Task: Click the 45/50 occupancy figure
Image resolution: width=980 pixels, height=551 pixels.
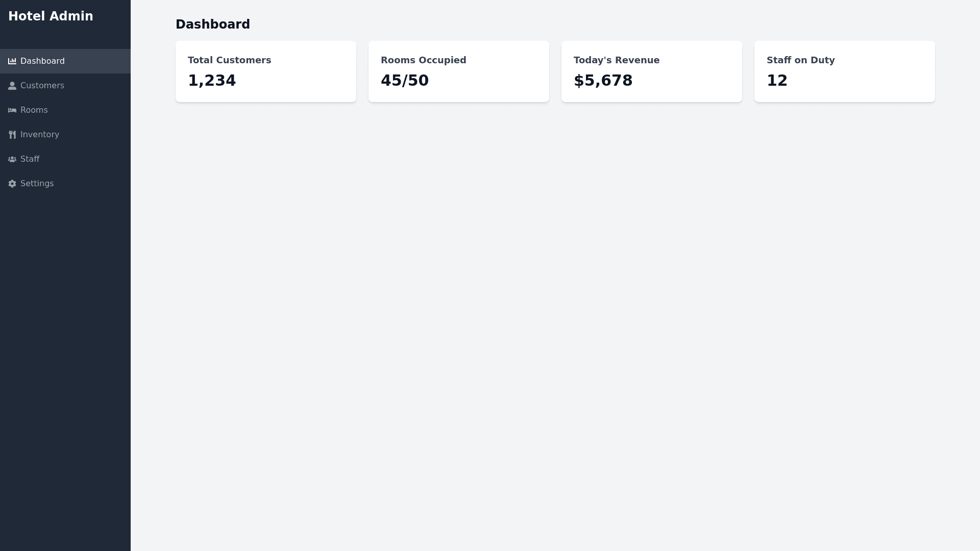Action: [x=405, y=81]
